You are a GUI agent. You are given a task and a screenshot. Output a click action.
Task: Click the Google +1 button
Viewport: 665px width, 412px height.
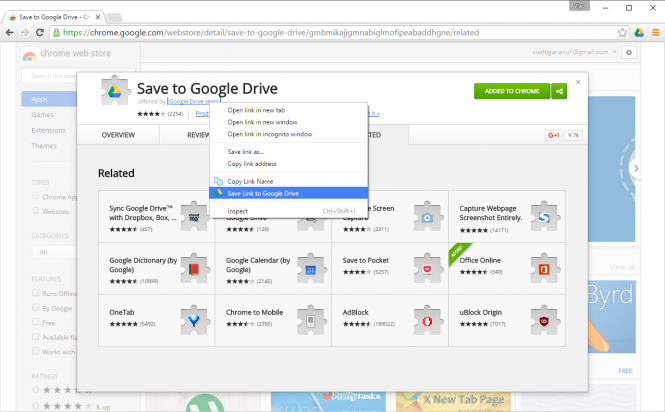[x=553, y=135]
